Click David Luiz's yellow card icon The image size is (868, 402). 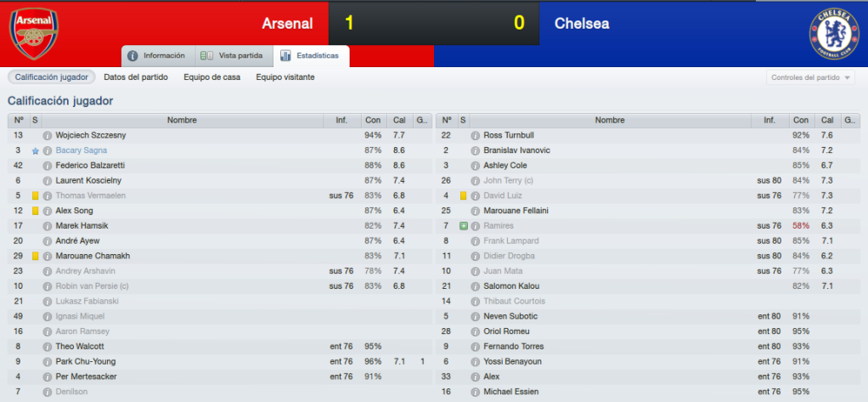(464, 195)
